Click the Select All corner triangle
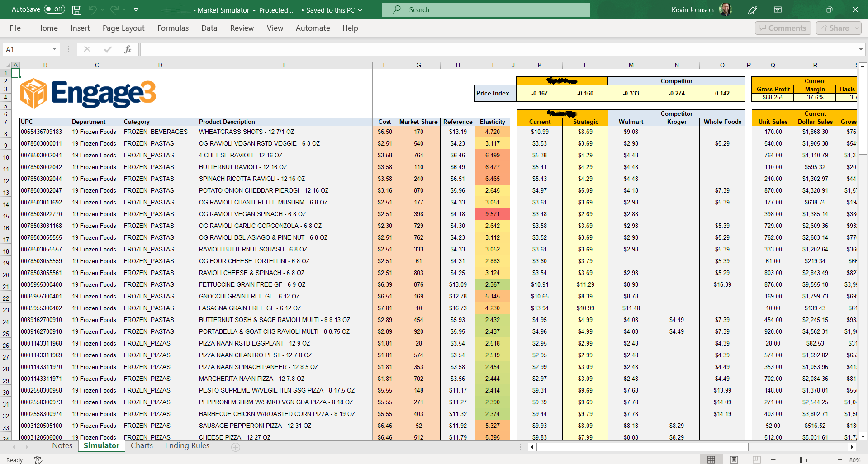This screenshot has height=464, width=868. click(8, 66)
